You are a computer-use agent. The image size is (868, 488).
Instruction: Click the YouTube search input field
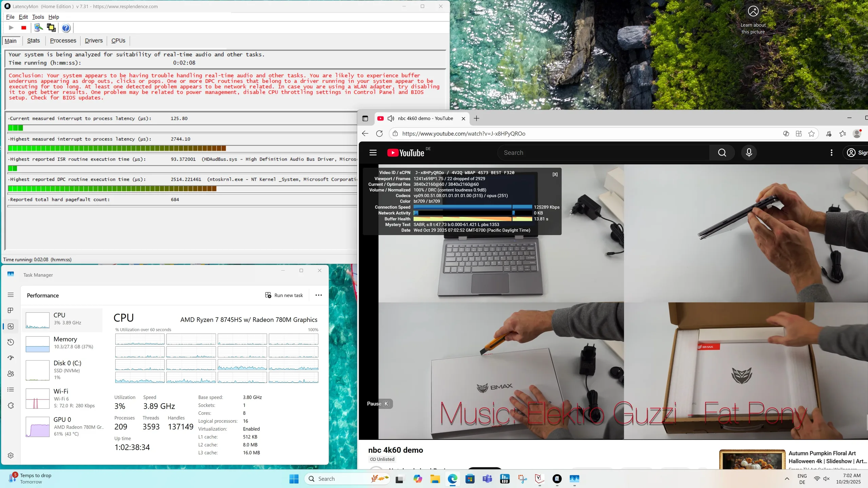pos(604,153)
